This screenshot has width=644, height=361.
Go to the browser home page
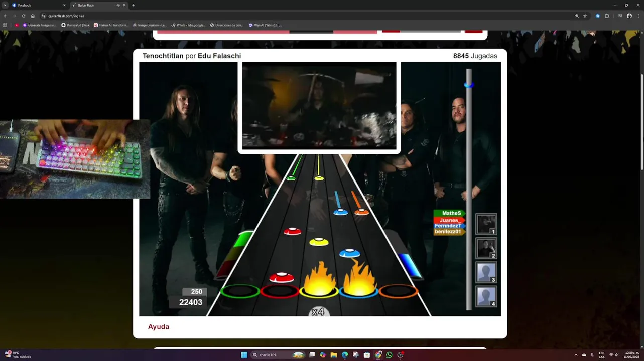pos(33,16)
